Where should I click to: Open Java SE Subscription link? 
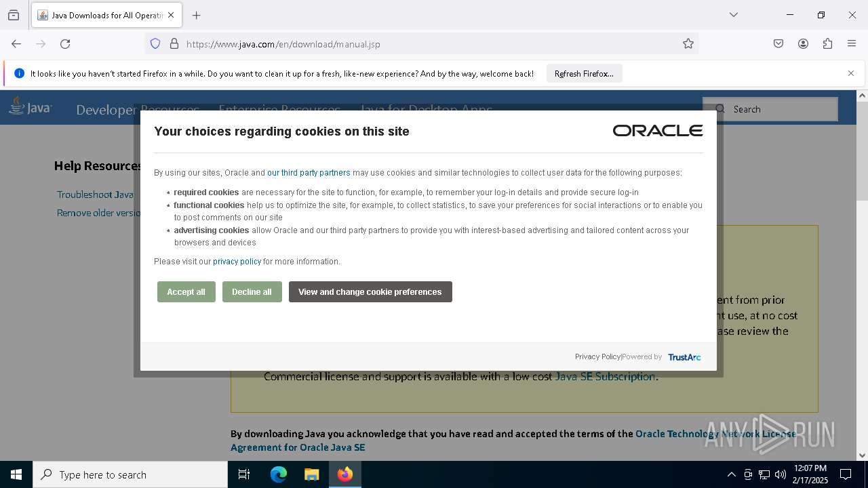pyautogui.click(x=605, y=377)
